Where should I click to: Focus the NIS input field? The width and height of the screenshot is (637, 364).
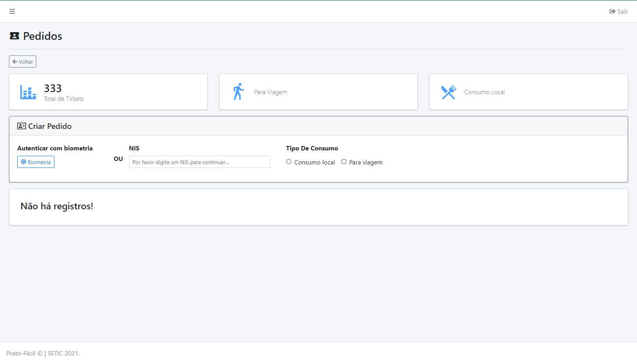[x=200, y=162]
